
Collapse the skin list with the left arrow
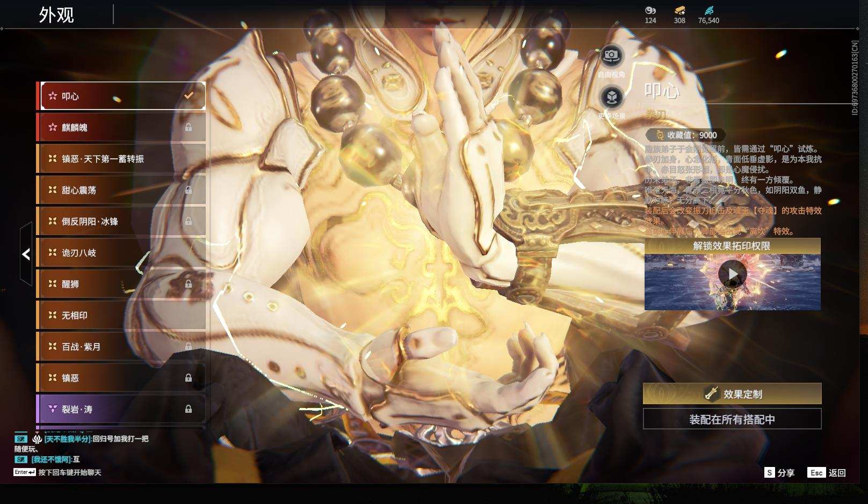[x=26, y=254]
